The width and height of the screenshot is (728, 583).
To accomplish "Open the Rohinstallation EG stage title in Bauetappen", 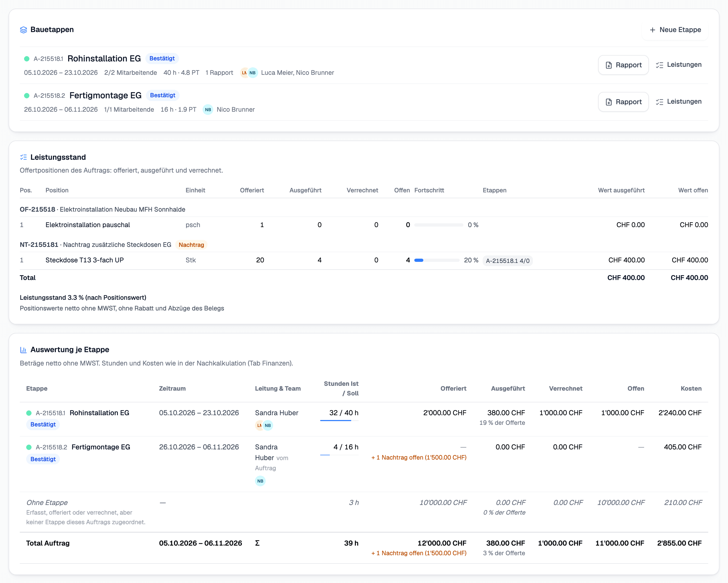I will coord(104,59).
